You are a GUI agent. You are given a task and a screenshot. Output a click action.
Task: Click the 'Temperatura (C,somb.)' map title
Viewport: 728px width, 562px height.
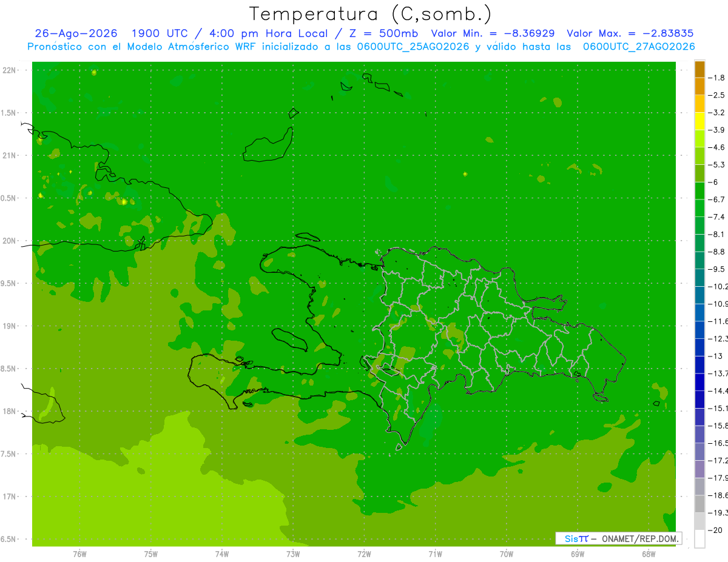click(371, 14)
